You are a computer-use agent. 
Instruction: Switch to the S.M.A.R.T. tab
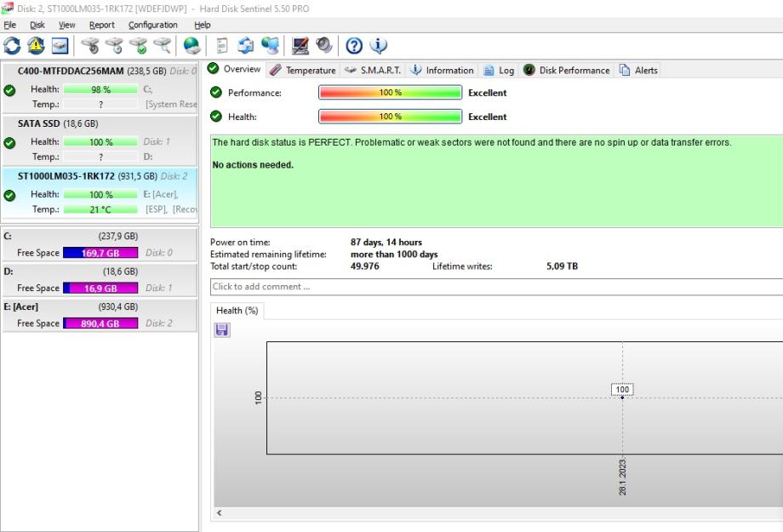point(373,70)
